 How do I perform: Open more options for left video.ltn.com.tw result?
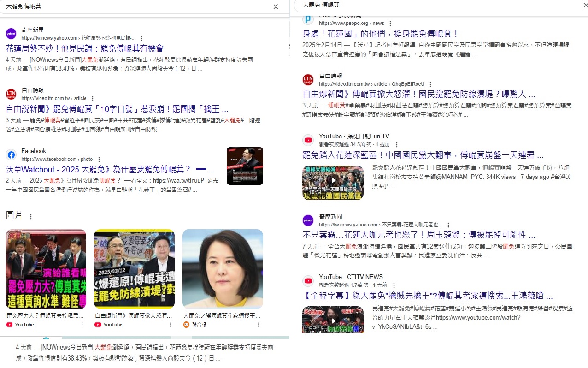tap(92, 99)
